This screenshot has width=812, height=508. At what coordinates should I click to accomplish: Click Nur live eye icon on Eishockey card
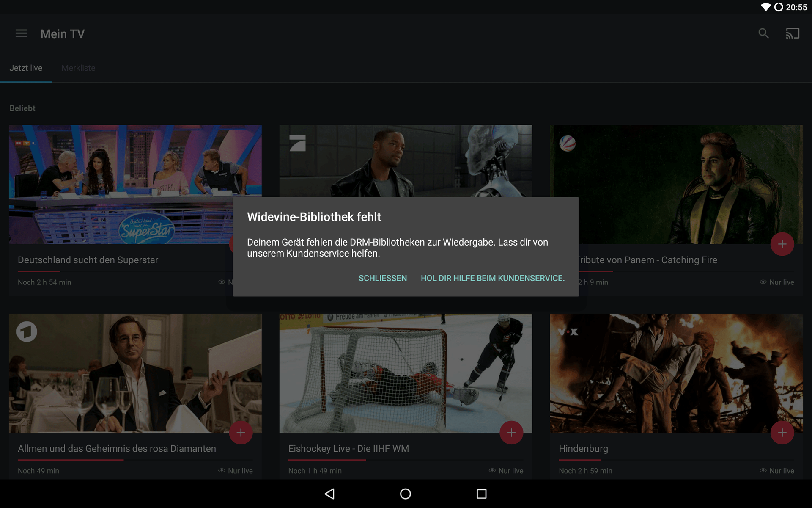pos(492,470)
